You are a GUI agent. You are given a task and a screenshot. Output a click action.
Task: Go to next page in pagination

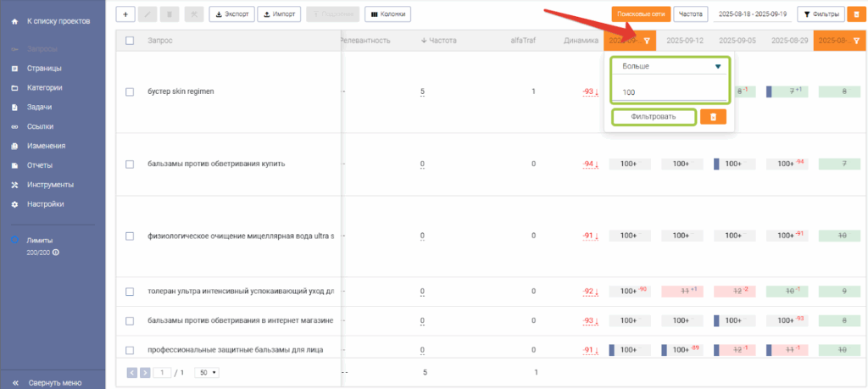pos(145,372)
